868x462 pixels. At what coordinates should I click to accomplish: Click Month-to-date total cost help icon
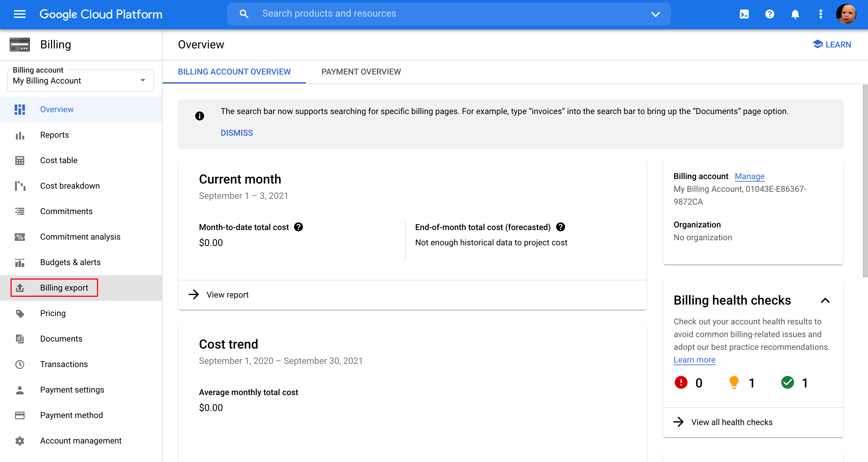click(298, 227)
